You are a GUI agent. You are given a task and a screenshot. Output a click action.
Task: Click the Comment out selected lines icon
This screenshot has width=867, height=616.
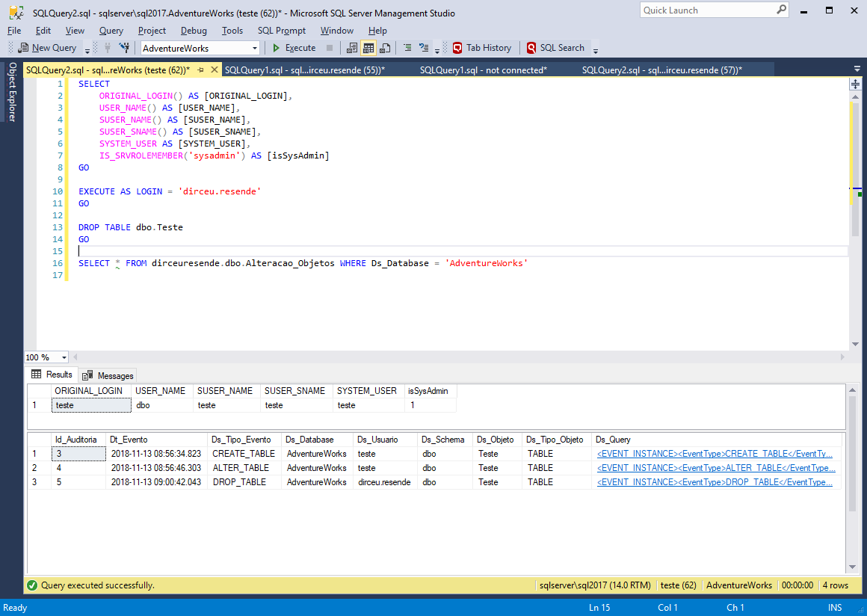coord(407,48)
